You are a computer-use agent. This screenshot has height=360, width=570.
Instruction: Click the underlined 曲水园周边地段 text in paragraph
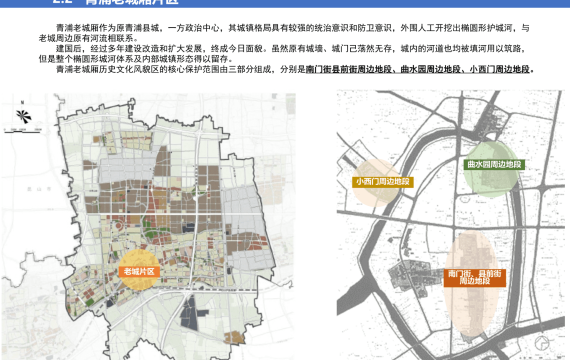click(430, 69)
